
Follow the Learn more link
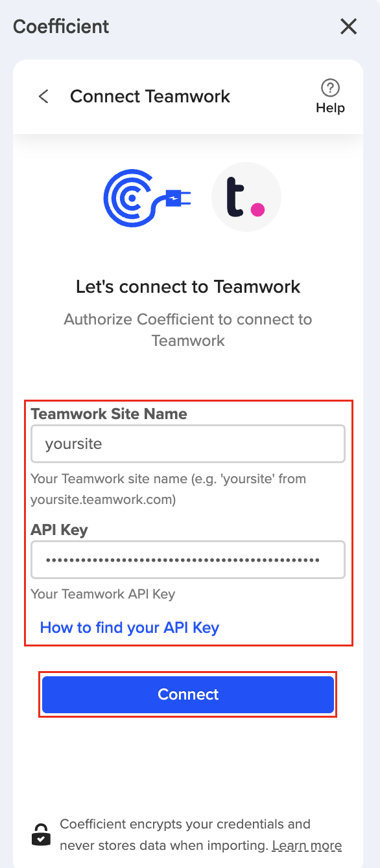tap(307, 845)
